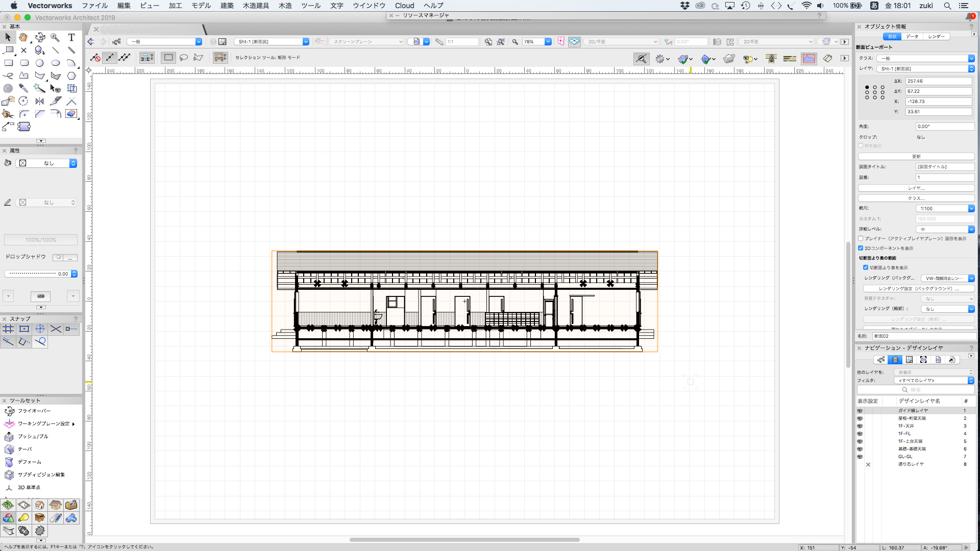Screen dimensions: 980x551
Task: Toggle 2Dコンポーネントを表示 checkbox
Action: [861, 248]
